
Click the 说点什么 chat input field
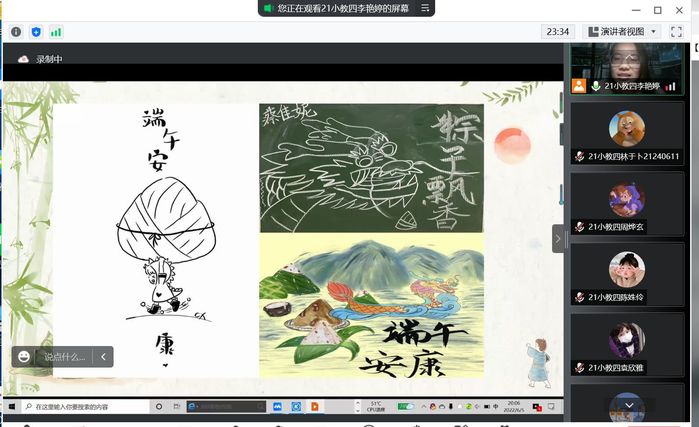(x=64, y=356)
